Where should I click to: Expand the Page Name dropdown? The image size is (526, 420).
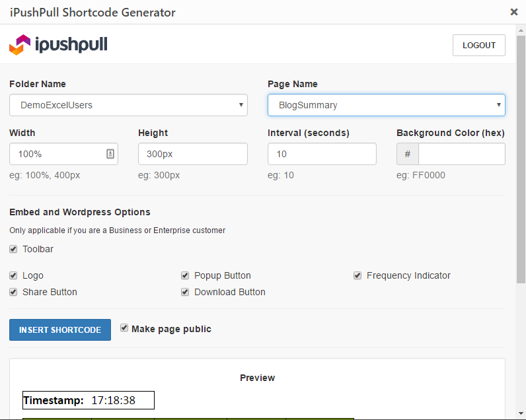[x=386, y=105]
